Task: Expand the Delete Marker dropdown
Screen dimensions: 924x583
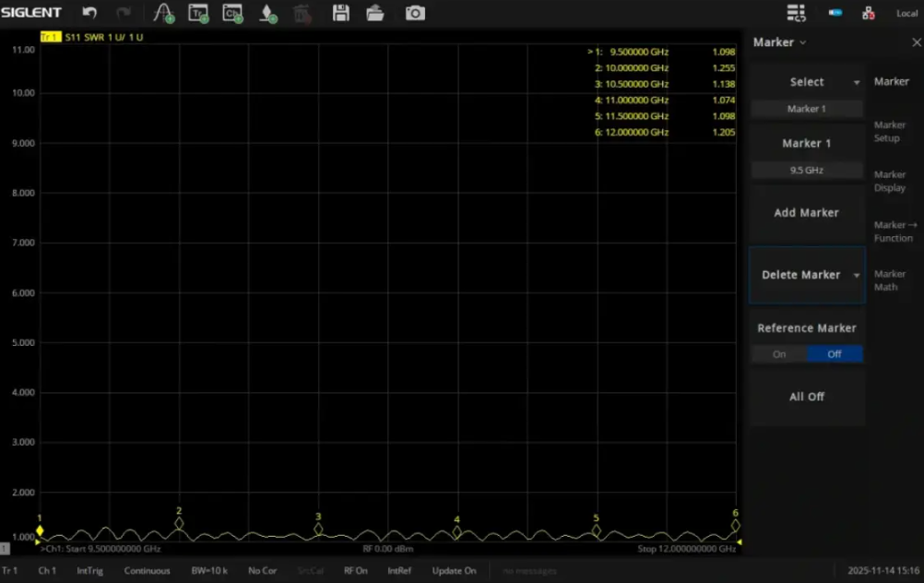Action: [856, 275]
